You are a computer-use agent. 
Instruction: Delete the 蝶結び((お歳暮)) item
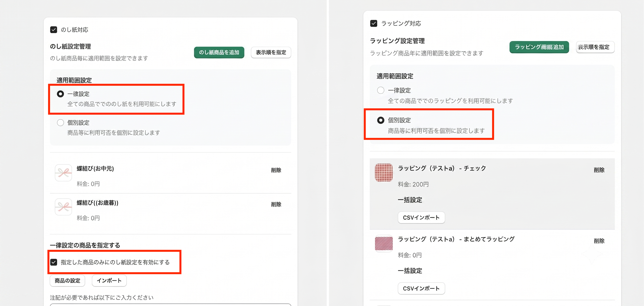(x=276, y=205)
